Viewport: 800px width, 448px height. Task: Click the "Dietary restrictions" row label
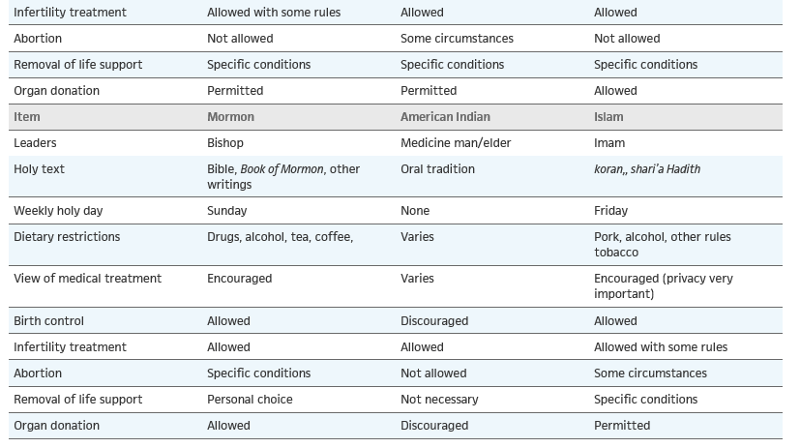[67, 237]
